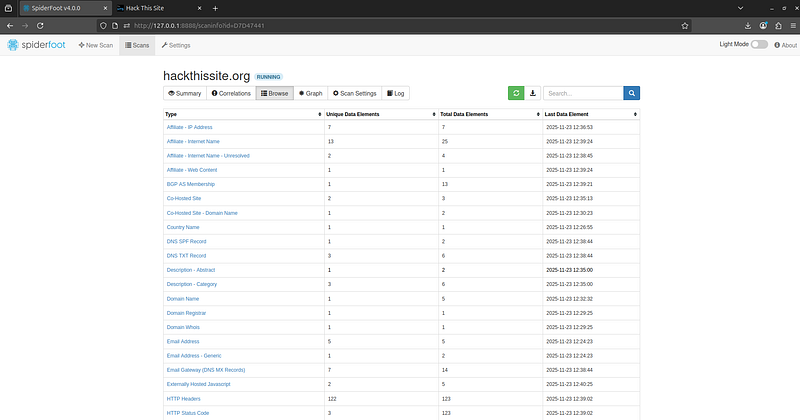Open a new browser tab
Image resolution: width=800 pixels, height=420 pixels.
tap(215, 8)
